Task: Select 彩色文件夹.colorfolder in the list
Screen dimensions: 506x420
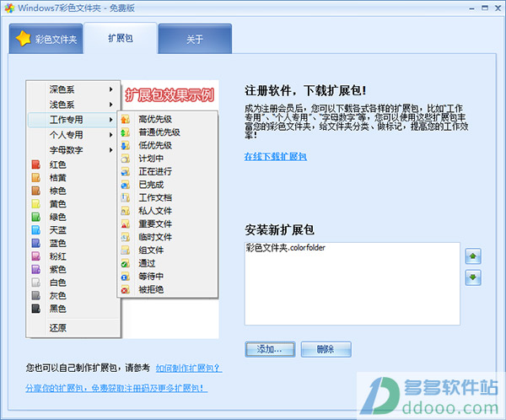Action: tap(285, 248)
